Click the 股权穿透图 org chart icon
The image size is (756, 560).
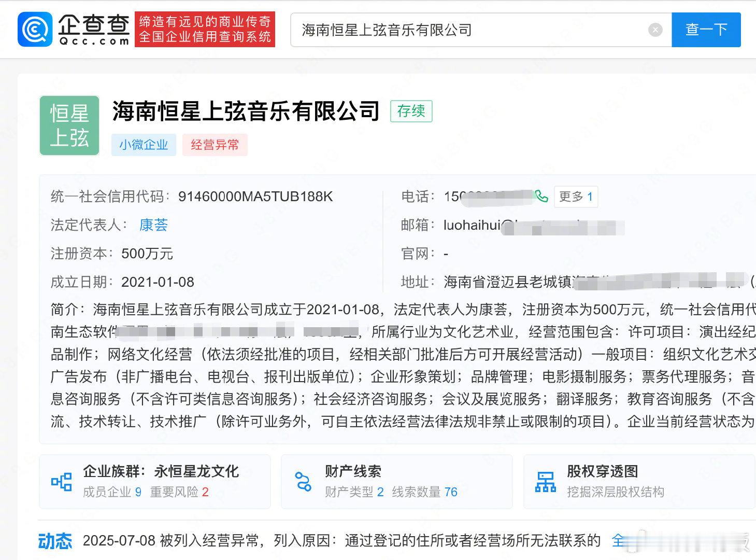(x=546, y=482)
